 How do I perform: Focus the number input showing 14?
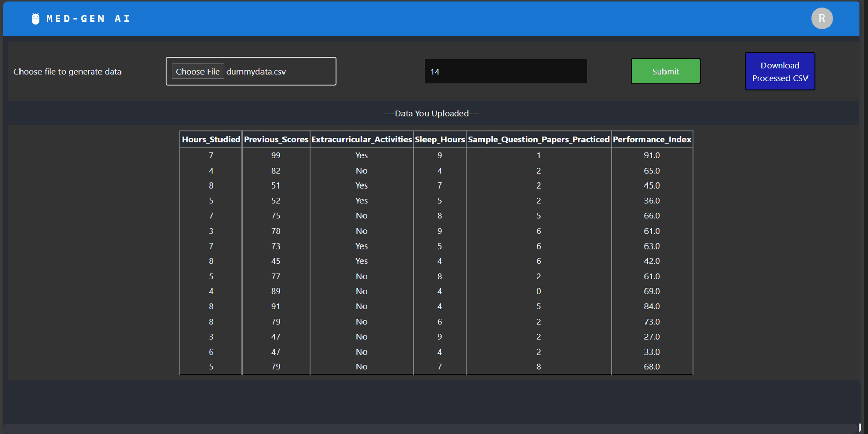505,71
